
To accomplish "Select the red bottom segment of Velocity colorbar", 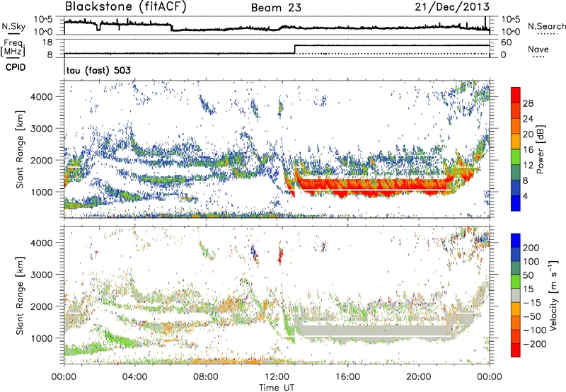I will (x=516, y=350).
